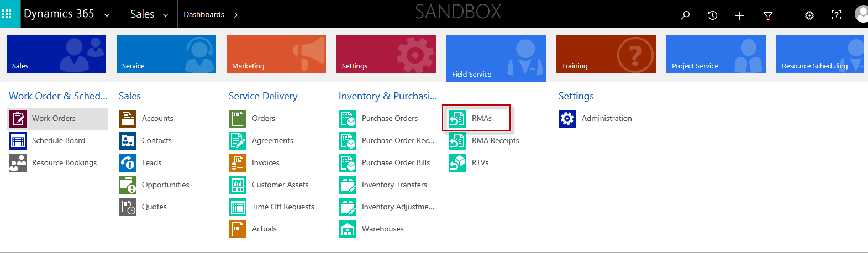Open Purchase Order Receipts link
This screenshot has width=868, height=253.
[398, 140]
